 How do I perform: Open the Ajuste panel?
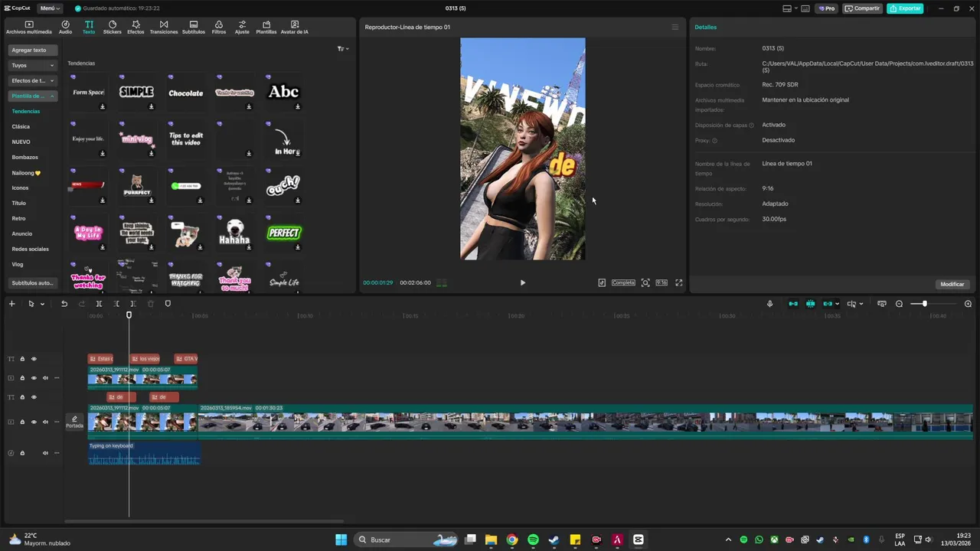click(x=242, y=28)
